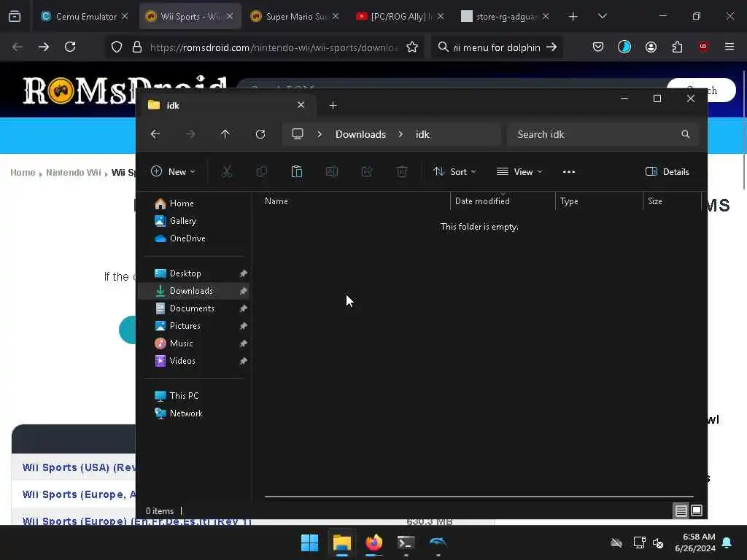Open Firefox hamburger application menu
The image size is (747, 560).
click(729, 47)
